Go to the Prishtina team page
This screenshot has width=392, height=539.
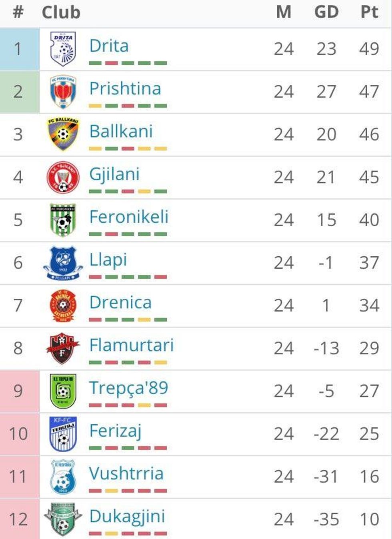tap(125, 89)
